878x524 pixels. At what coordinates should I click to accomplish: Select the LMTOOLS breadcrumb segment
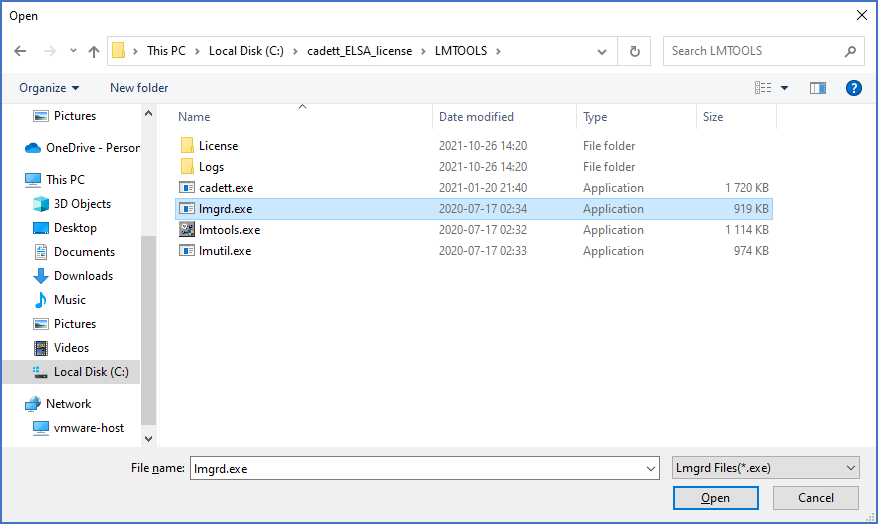[461, 51]
